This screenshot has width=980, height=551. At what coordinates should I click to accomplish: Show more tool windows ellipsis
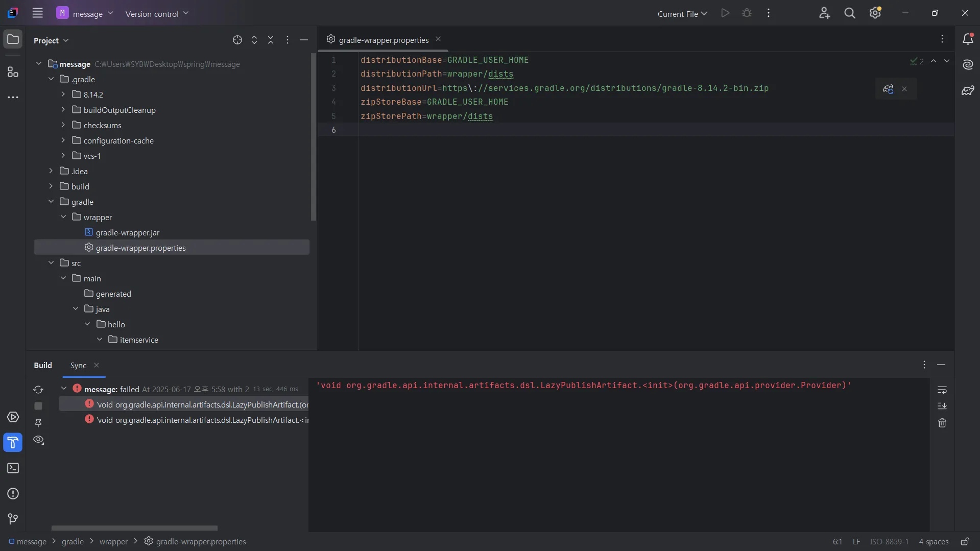click(x=13, y=97)
